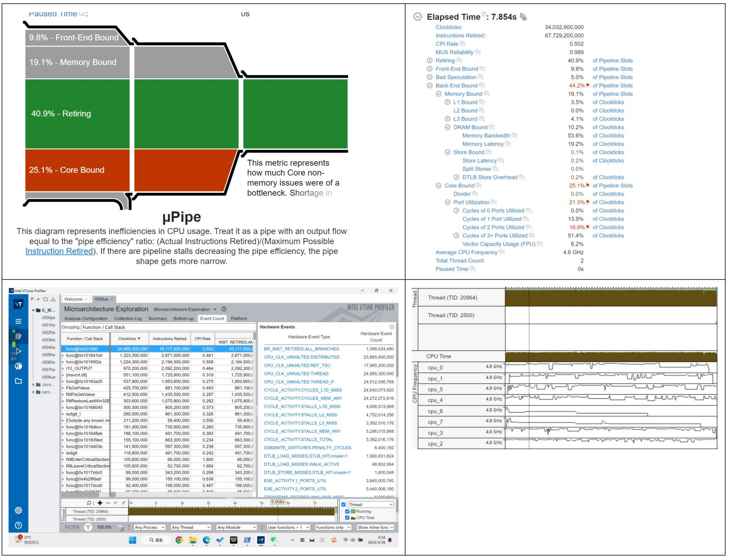Click the clear filter icon in FILTER bar

(x=121, y=528)
